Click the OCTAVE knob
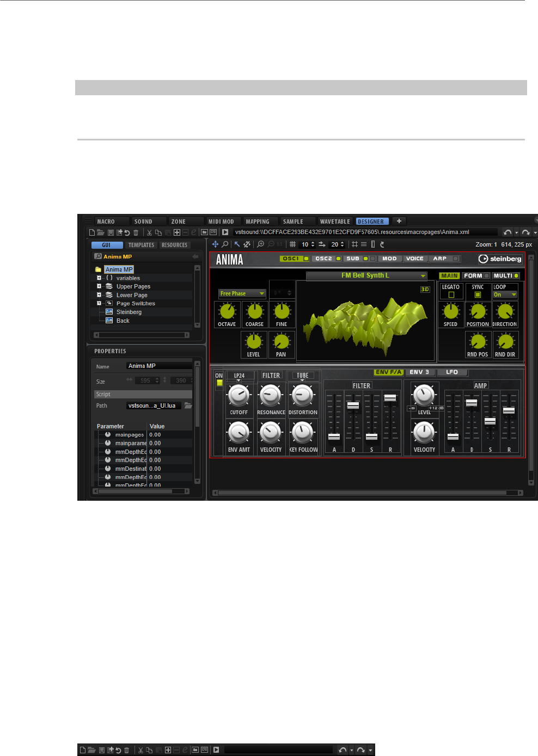538x756 pixels. [x=227, y=311]
